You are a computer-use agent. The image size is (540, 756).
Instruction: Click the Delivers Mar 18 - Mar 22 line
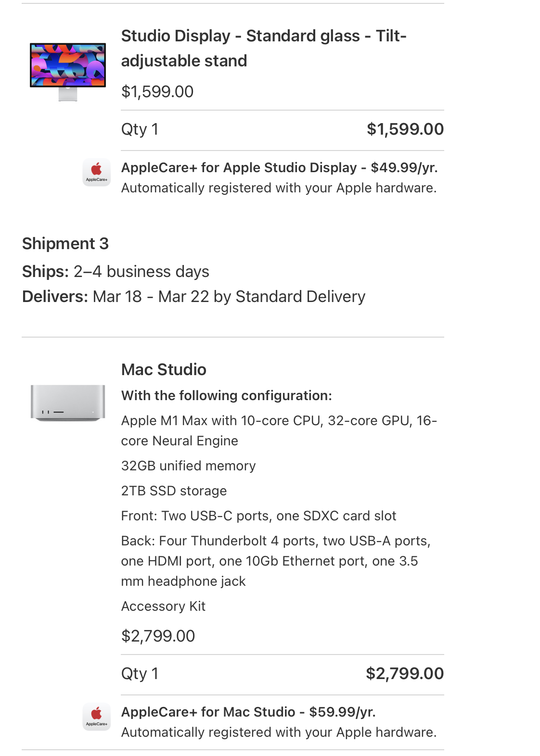click(x=193, y=296)
